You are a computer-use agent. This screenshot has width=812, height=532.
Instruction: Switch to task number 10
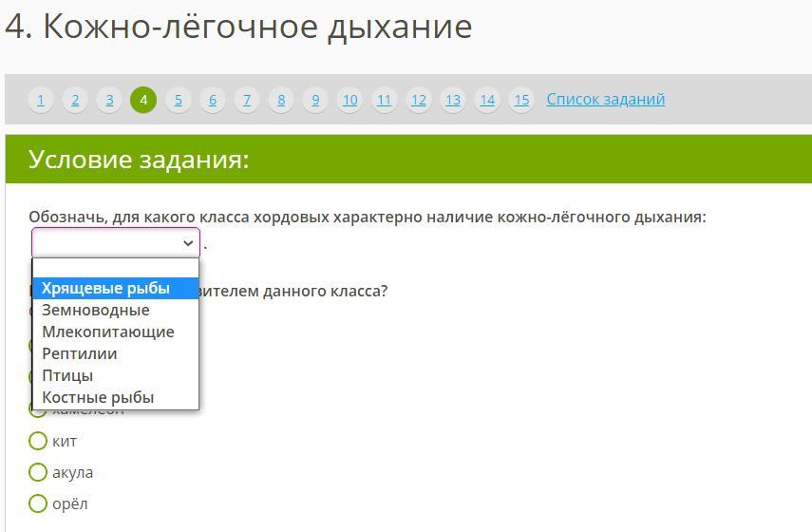tap(349, 100)
